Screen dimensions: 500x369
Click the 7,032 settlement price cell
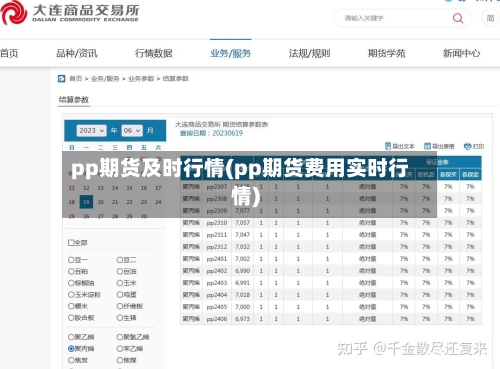(242, 247)
